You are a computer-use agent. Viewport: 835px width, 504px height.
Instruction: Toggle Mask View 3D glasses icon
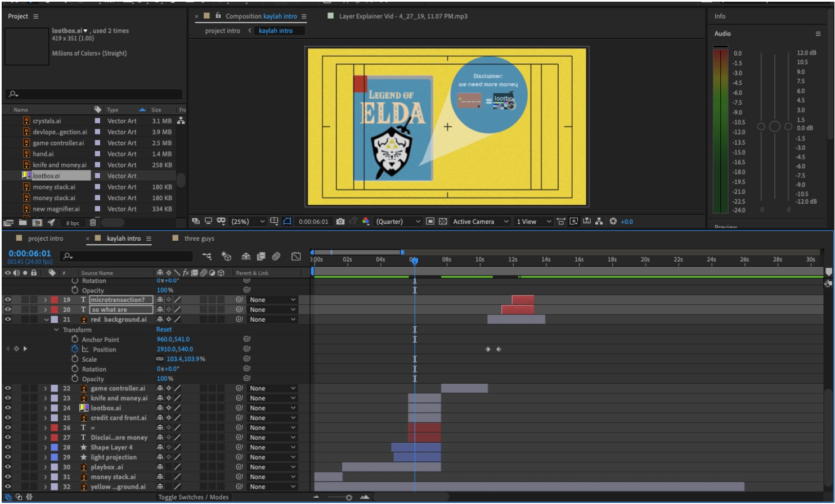221,222
